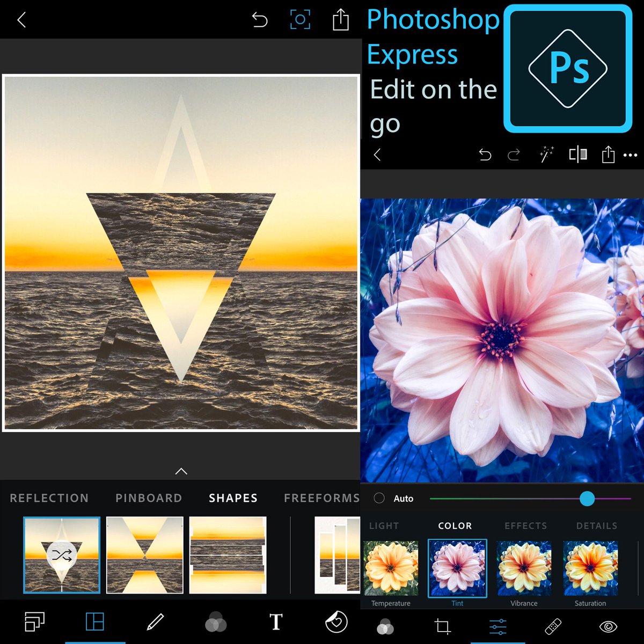
Task: Pick the horizontal stripes shape layout
Action: click(x=228, y=555)
